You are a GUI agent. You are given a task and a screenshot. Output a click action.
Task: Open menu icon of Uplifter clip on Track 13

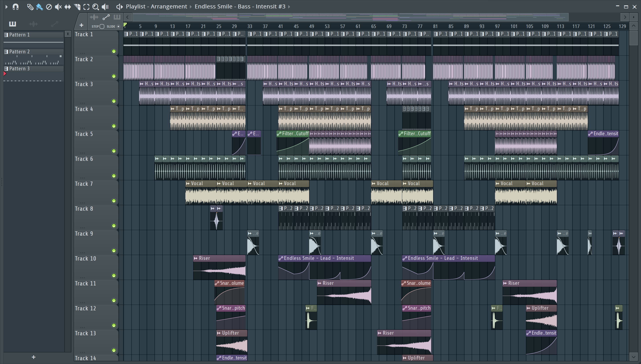[219, 333]
